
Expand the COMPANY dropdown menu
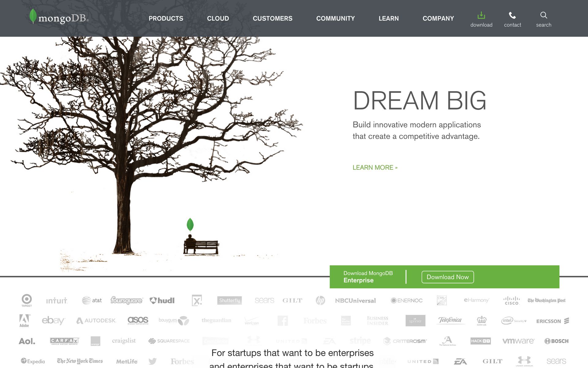[438, 18]
